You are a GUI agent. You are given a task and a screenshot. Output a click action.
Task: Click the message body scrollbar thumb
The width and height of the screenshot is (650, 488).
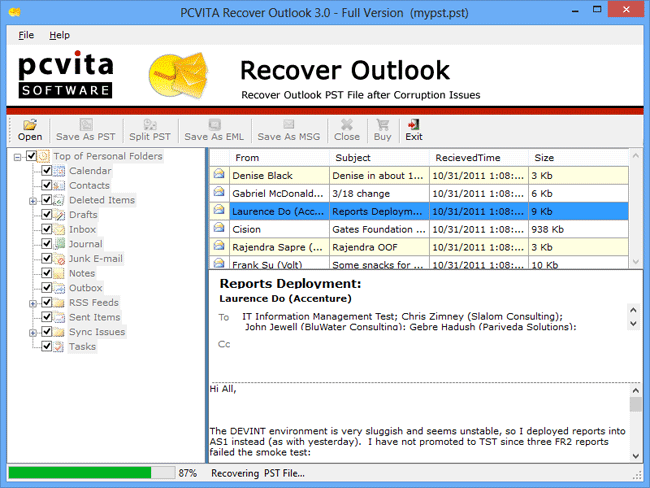point(635,404)
